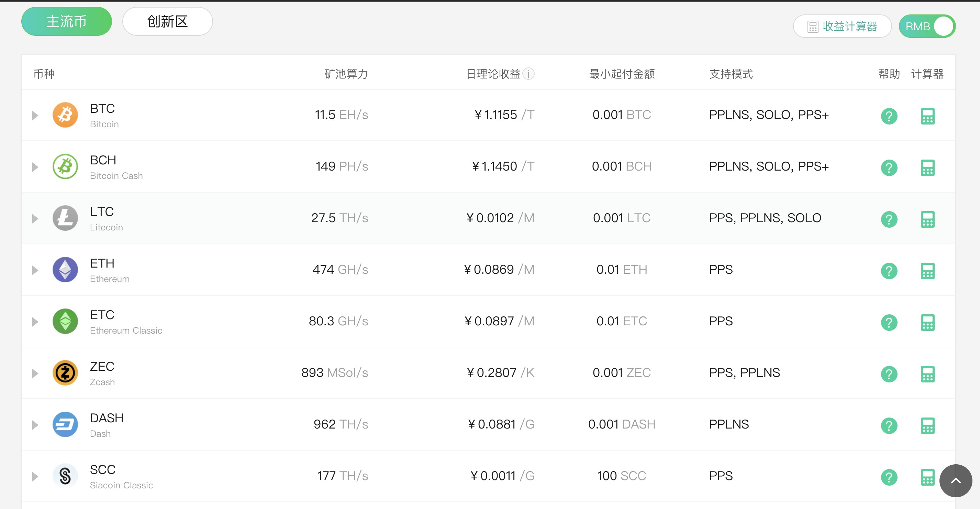Image resolution: width=980 pixels, height=509 pixels.
Task: Open help for the DASH row
Action: [889, 426]
